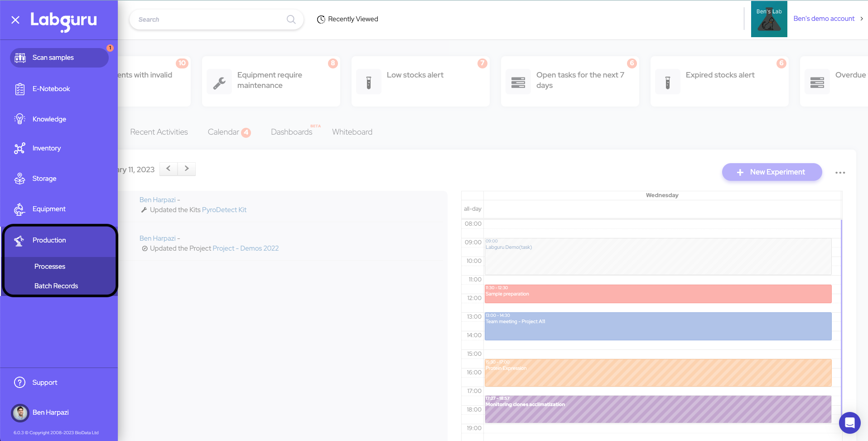
Task: Click the Scan samples barcode icon
Action: [x=20, y=58]
